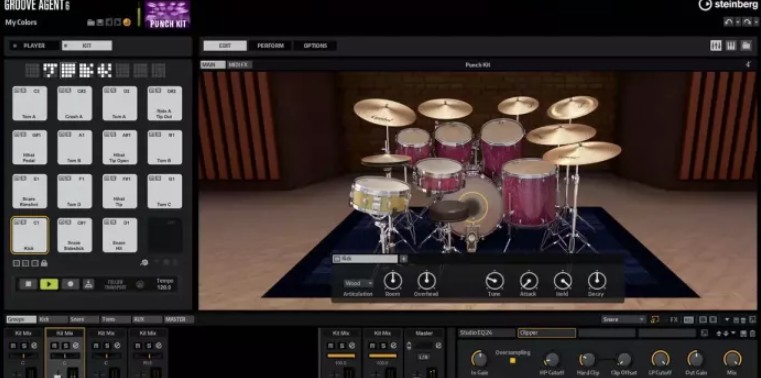Trigger the Snare Hit pad
Screen dimensions: 761x378
point(119,235)
